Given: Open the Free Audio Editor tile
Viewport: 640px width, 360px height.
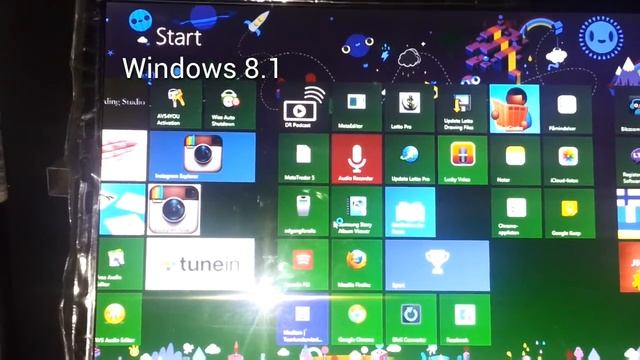Looking at the screenshot, I should coord(121,264).
